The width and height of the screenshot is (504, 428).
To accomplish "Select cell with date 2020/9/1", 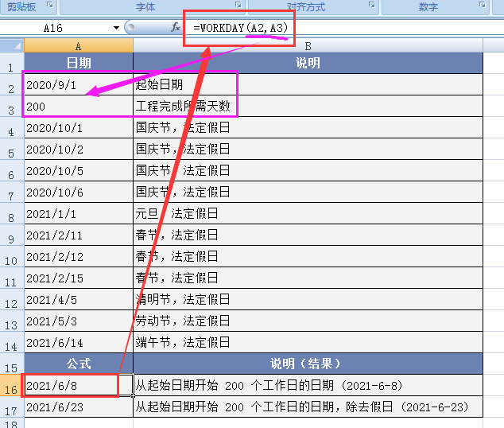I will click(x=79, y=85).
